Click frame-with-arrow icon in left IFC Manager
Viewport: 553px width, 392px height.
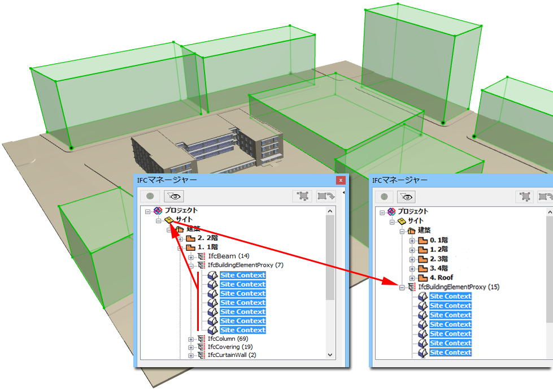coord(325,196)
